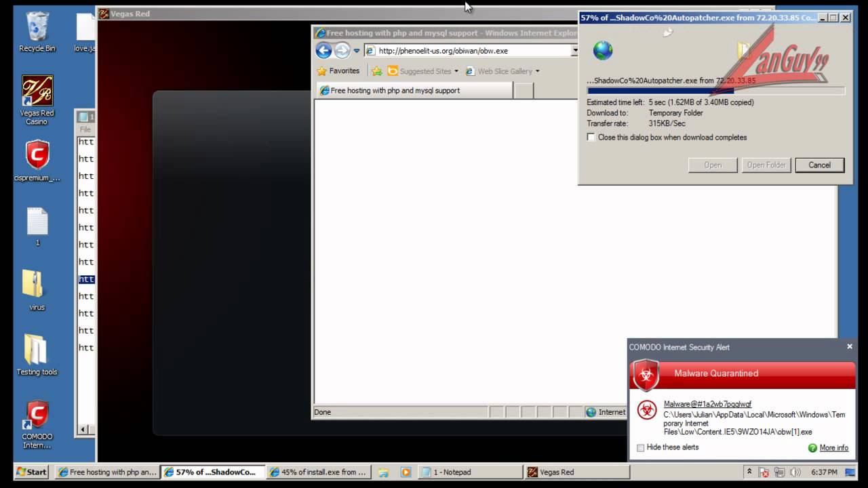Select the highlighted htt line in Notepad

(x=86, y=279)
